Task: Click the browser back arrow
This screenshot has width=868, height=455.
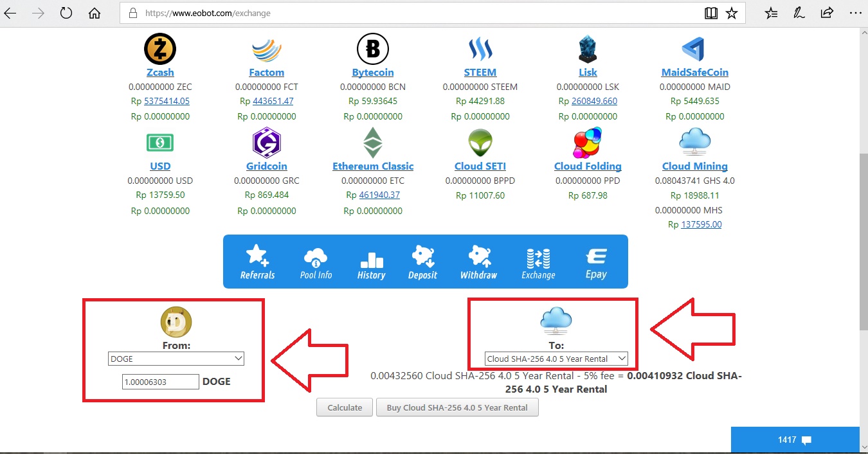Action: coord(11,13)
